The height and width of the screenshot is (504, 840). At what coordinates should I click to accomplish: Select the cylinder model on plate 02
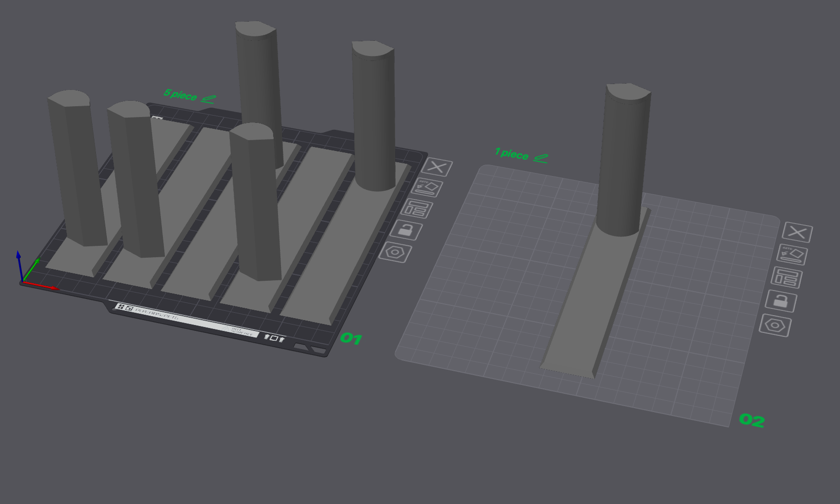(x=623, y=160)
